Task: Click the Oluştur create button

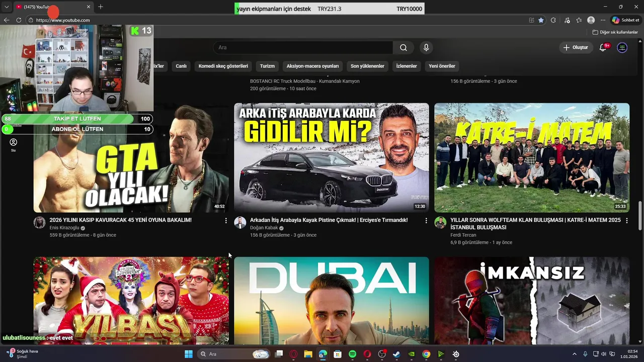Action: click(576, 47)
